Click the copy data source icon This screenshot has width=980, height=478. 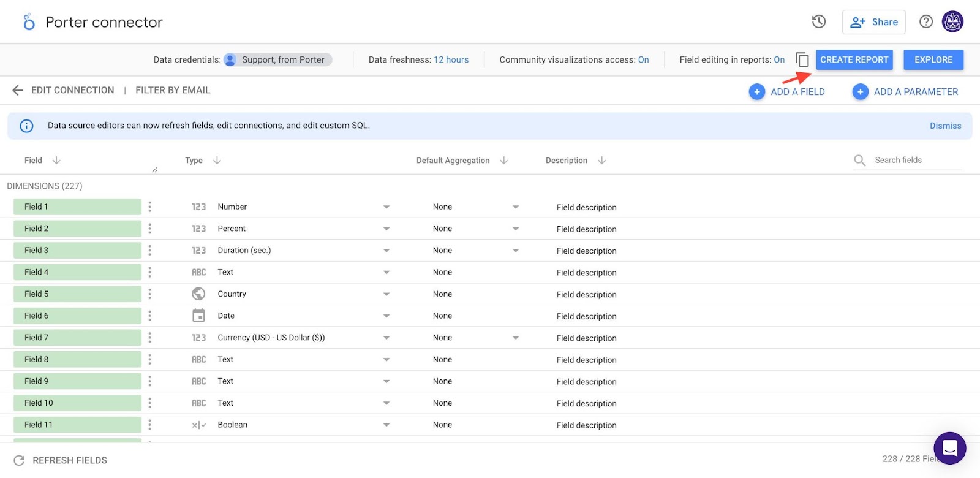pos(802,59)
